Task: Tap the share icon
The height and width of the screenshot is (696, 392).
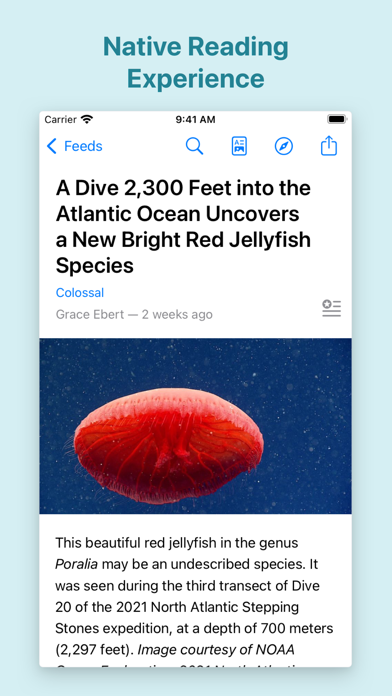Action: click(x=329, y=146)
